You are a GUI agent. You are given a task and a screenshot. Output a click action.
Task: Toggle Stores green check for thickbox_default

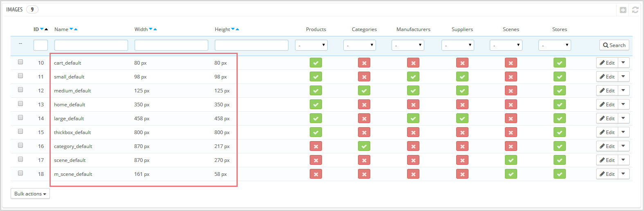click(x=560, y=132)
